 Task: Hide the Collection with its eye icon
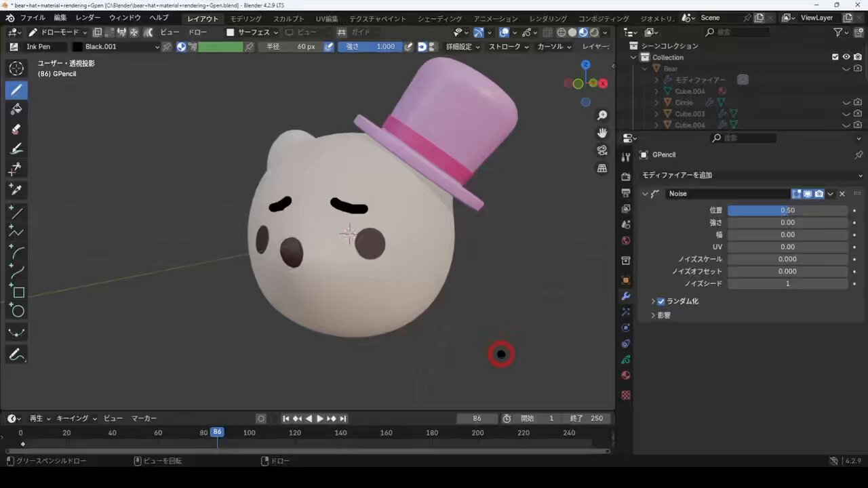pos(846,57)
